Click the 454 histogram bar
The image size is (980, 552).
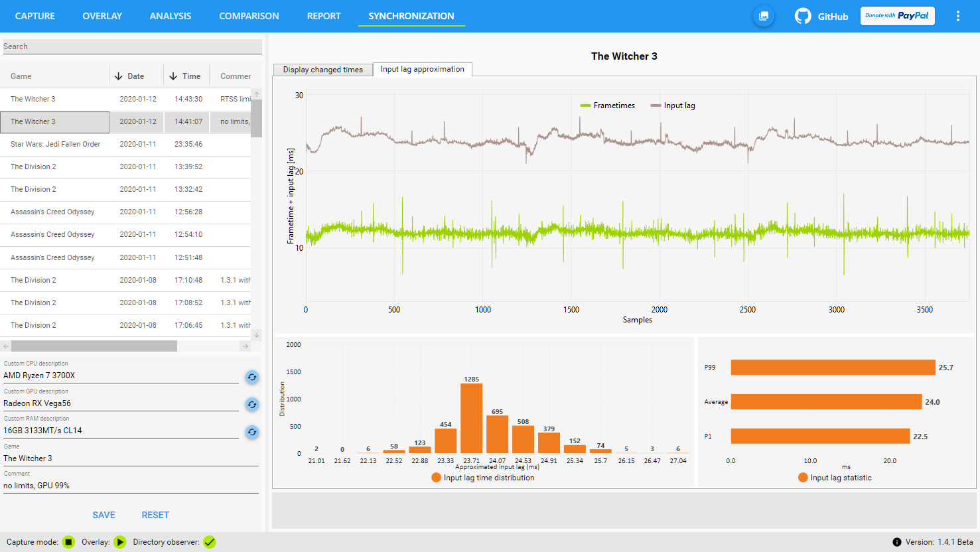445,441
